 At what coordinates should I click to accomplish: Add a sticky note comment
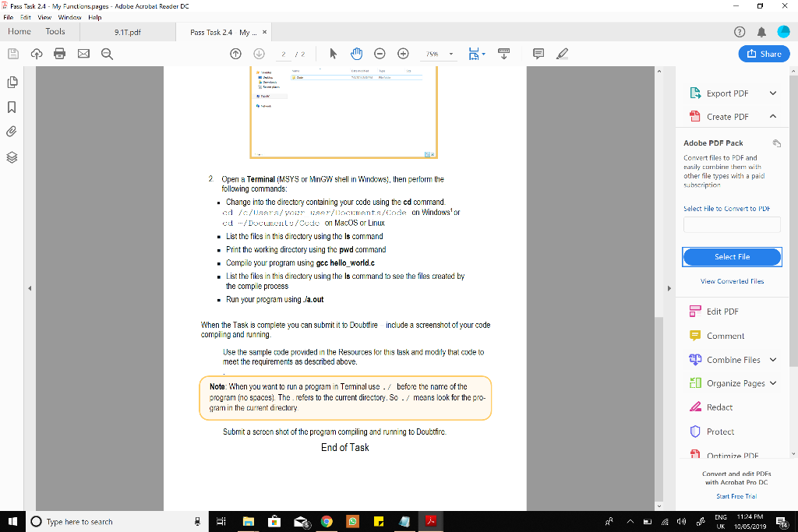coord(538,54)
